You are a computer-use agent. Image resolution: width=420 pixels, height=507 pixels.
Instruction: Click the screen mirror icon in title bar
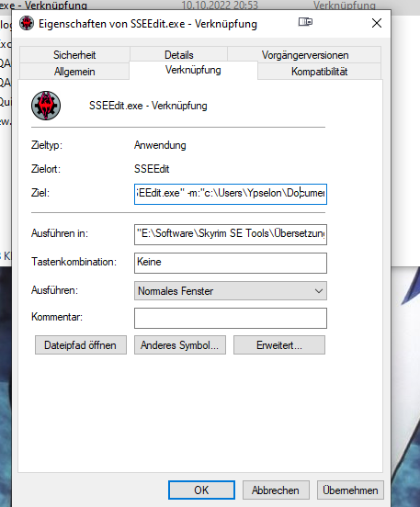coord(305,22)
